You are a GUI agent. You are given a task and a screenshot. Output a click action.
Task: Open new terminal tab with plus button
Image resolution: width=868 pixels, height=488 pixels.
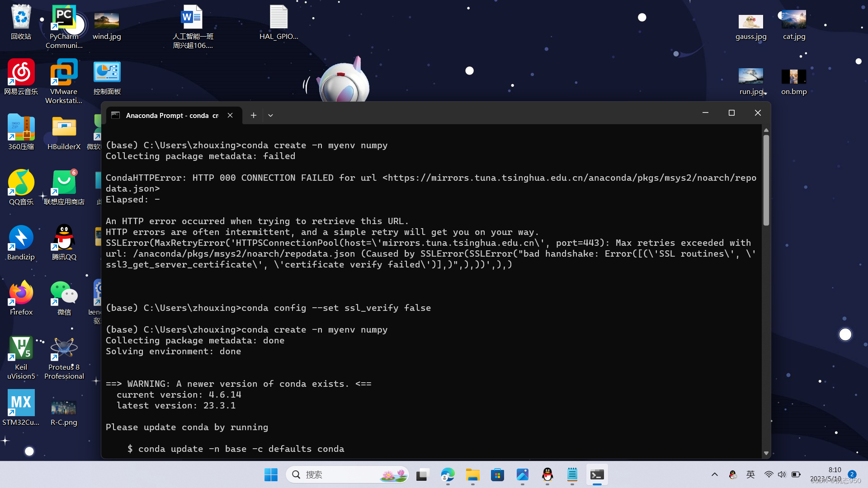[x=254, y=115]
